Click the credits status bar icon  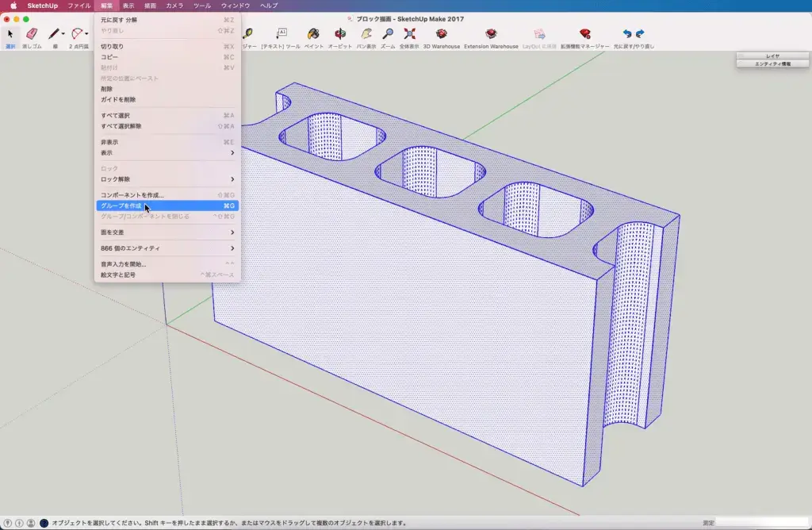click(19, 524)
